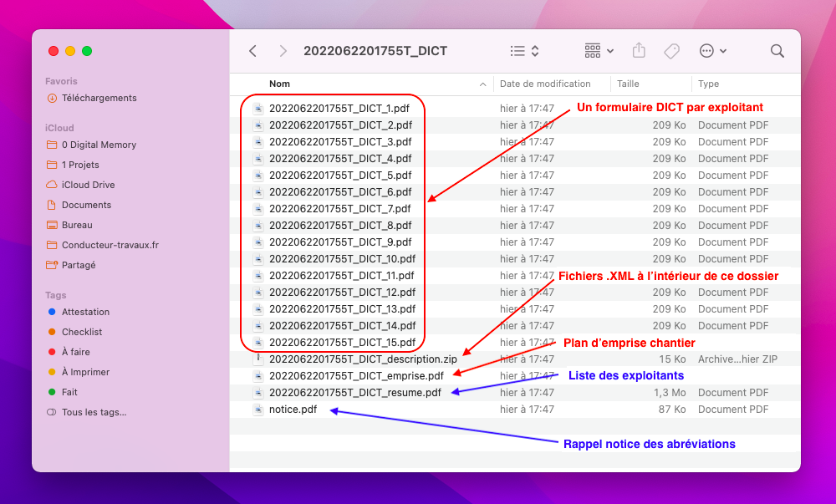Open the 1 Projets sidebar folder
Viewport: 836px width, 504px height.
(x=73, y=165)
